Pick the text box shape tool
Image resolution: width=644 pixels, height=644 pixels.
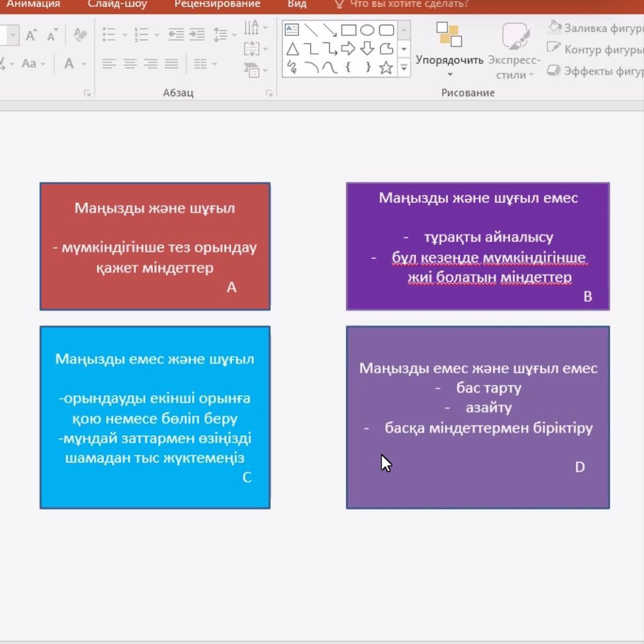292,30
